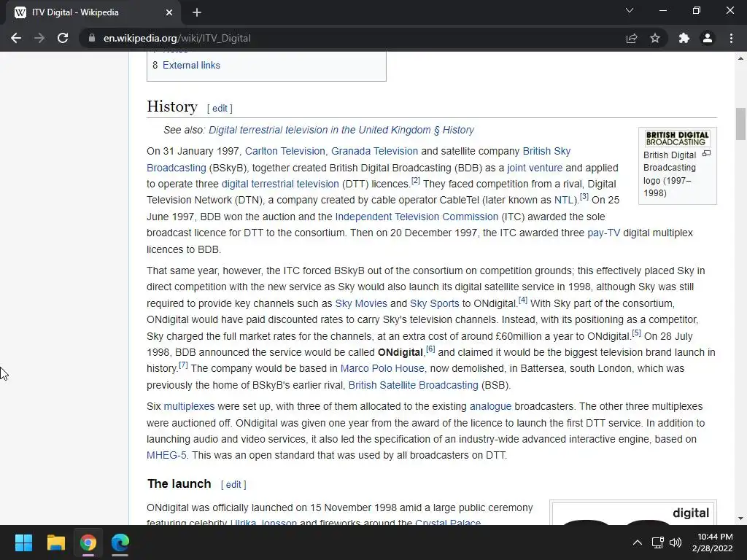Click the Chrome taskbar icon
The image size is (747, 560).
coord(88,542)
